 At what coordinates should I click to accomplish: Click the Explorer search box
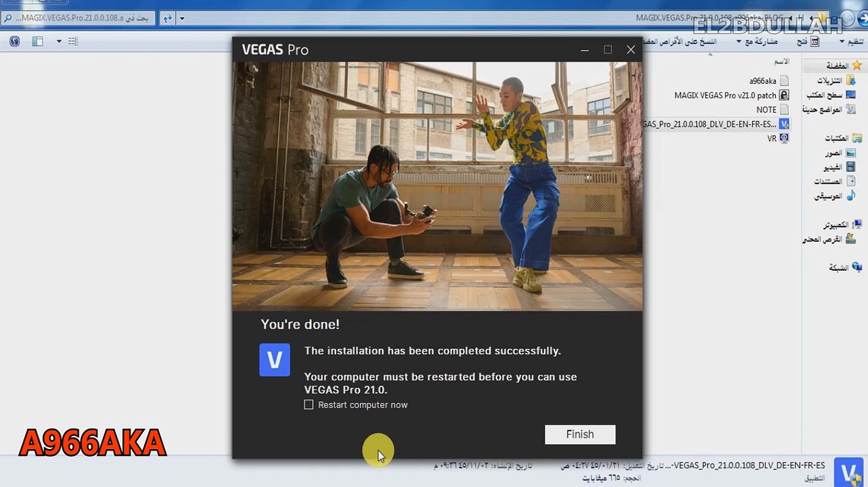click(x=78, y=18)
